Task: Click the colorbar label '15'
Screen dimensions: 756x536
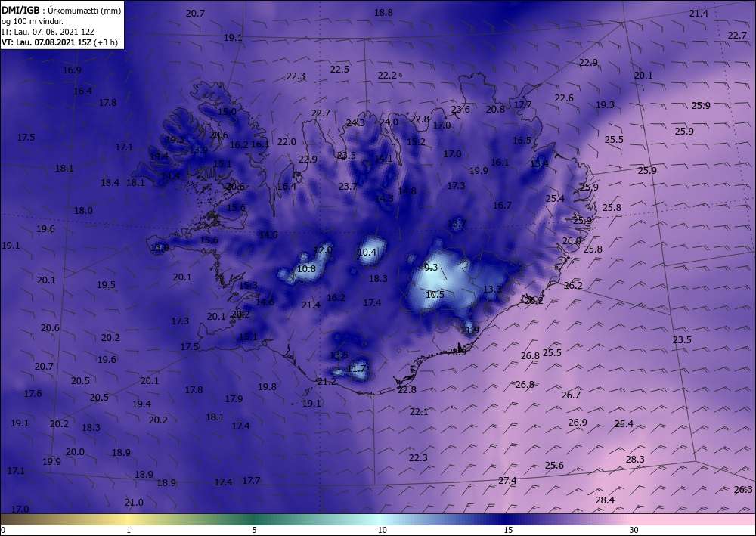Action: point(508,530)
